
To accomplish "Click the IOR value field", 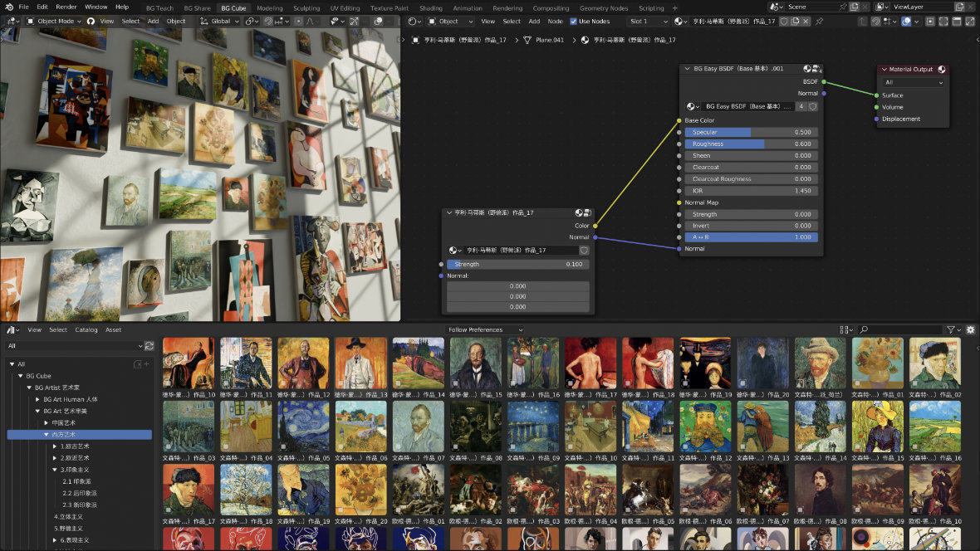I will coord(752,191).
